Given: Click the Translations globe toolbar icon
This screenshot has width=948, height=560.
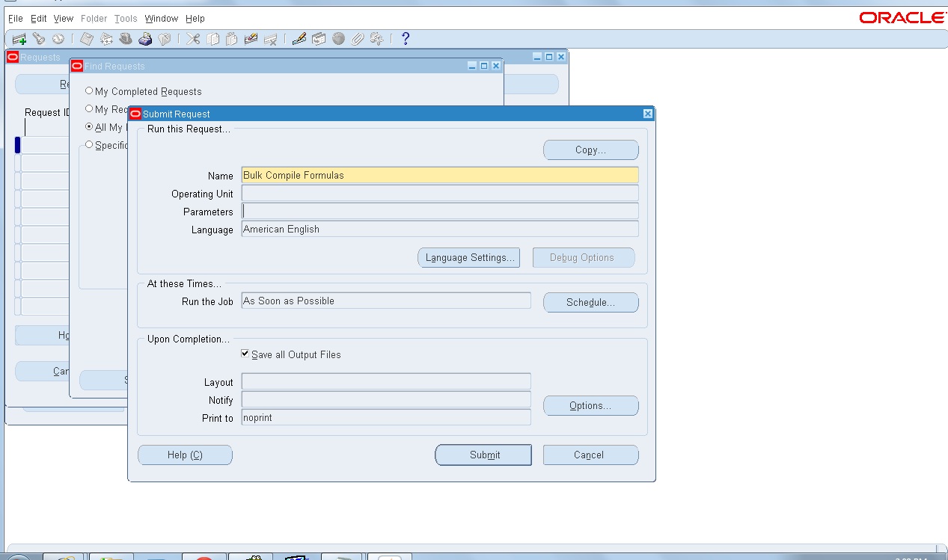Looking at the screenshot, I should click(338, 38).
